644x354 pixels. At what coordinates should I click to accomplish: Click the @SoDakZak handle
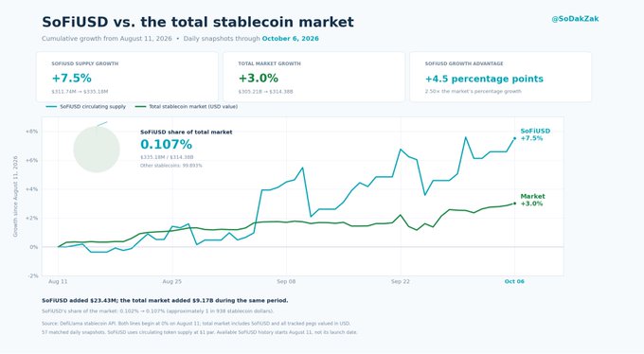[575, 19]
